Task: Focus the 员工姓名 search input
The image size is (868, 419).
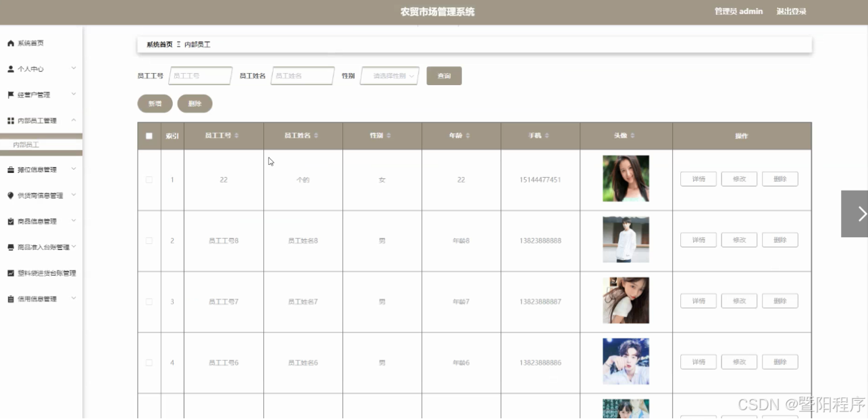Action: (x=303, y=76)
